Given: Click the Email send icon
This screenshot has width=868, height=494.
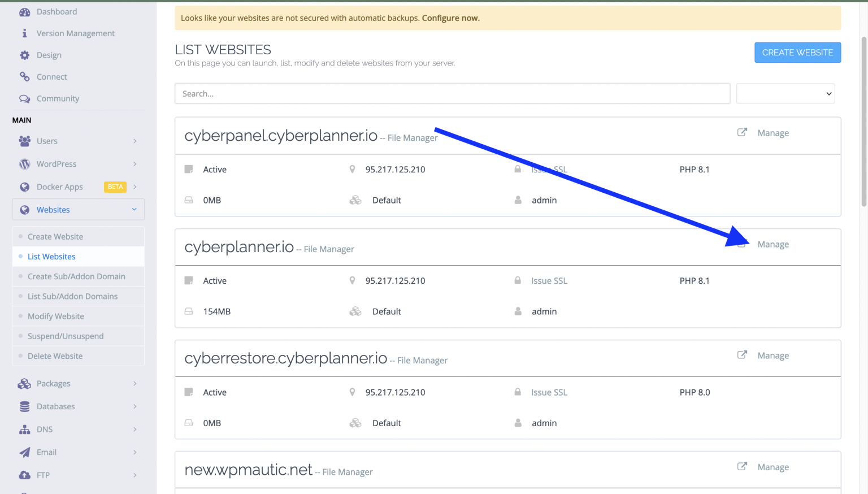Looking at the screenshot, I should [25, 452].
